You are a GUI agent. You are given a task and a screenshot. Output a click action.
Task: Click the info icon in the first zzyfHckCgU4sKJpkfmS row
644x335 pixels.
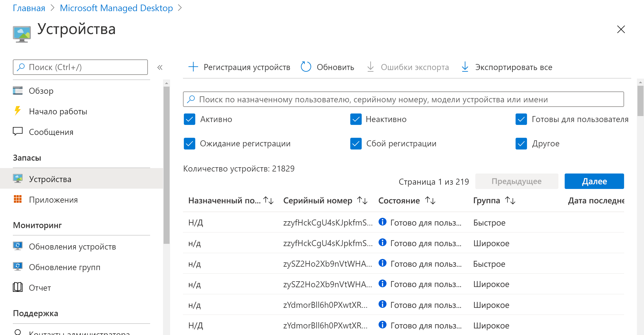coord(383,222)
